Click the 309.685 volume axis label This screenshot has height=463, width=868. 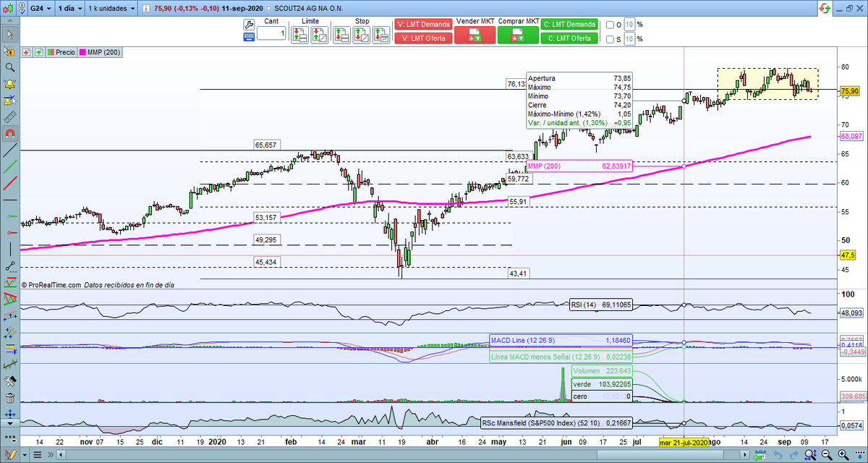pyautogui.click(x=852, y=396)
